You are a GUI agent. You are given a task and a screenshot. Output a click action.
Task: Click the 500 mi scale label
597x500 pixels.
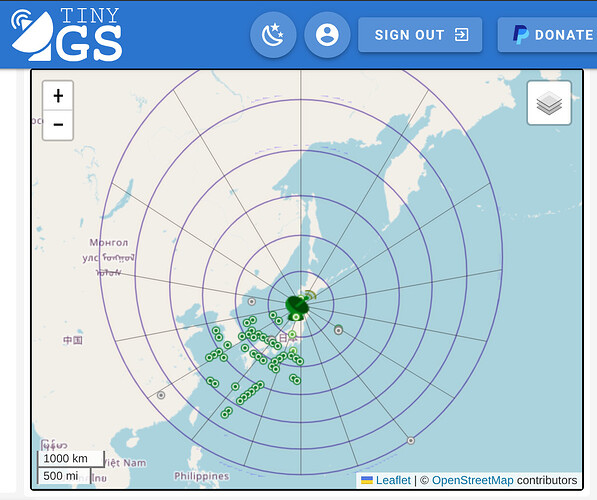64,476
